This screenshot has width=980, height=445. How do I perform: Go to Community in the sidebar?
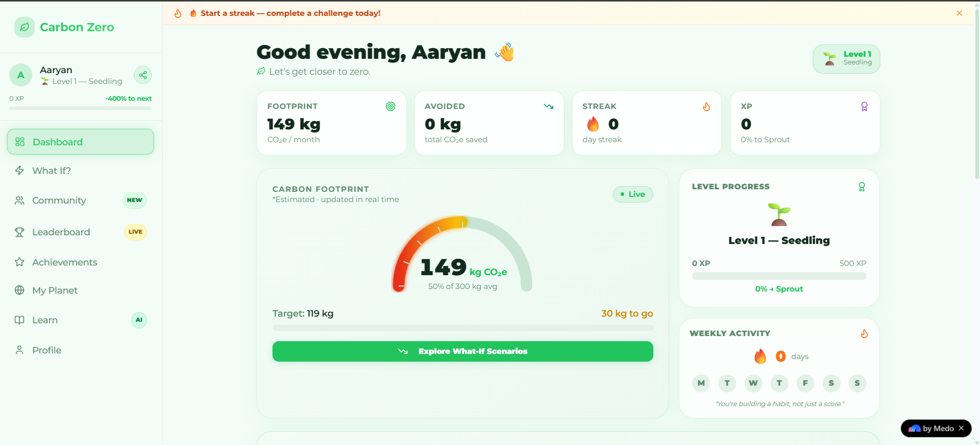point(81,201)
